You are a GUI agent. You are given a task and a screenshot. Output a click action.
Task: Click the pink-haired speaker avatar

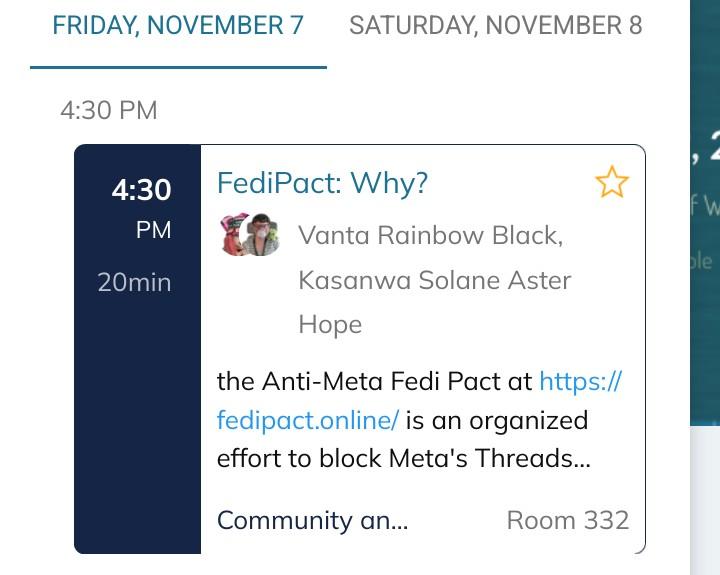point(234,236)
